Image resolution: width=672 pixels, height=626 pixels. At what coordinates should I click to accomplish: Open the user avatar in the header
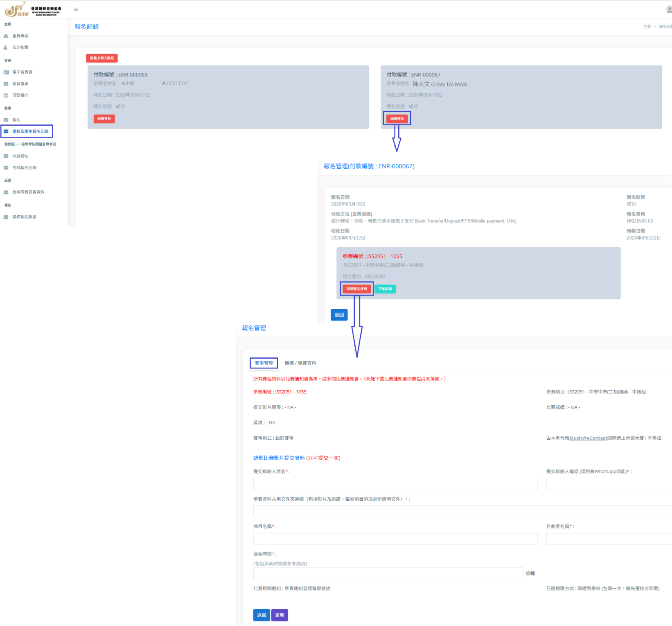pos(669,9)
